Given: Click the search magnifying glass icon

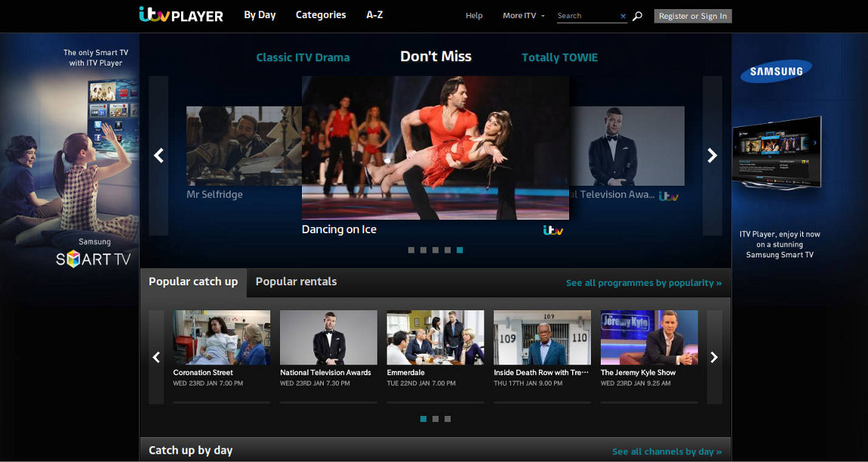Looking at the screenshot, I should click(x=637, y=16).
